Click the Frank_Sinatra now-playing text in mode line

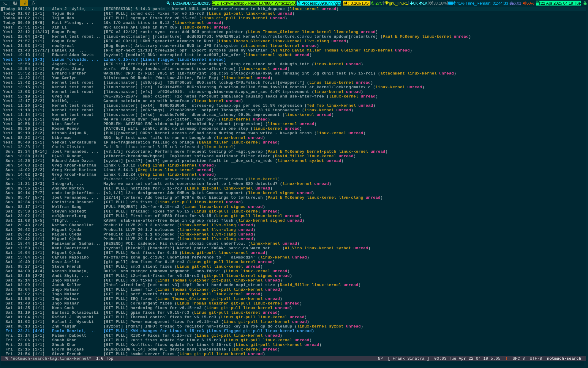[x=408, y=358]
